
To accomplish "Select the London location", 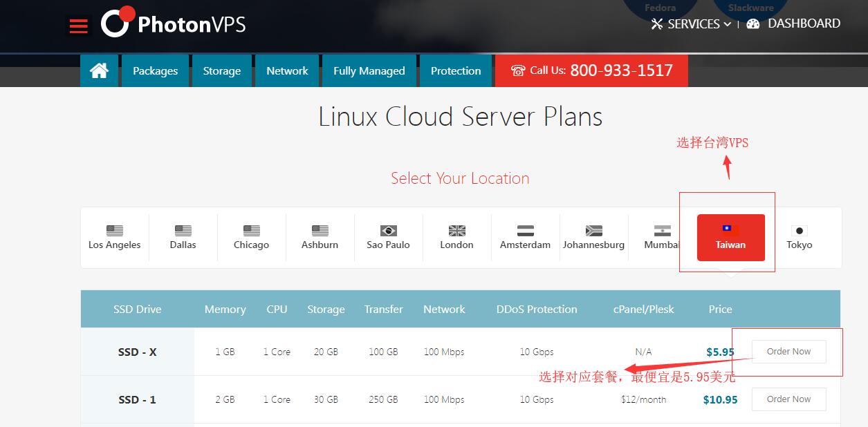I will point(457,238).
